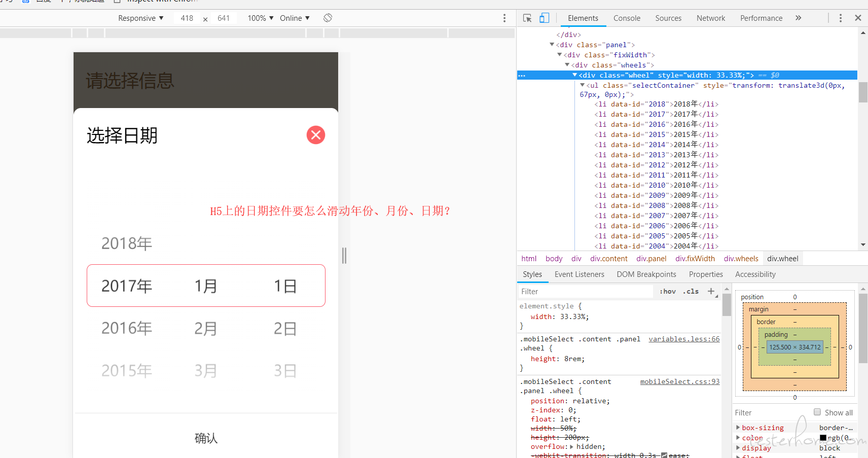Click the viewport resize handle
Viewport: 868px width, 458px height.
(x=344, y=256)
